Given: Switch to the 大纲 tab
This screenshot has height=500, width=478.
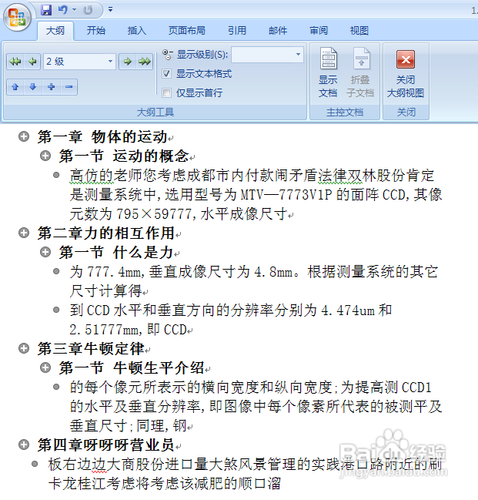Looking at the screenshot, I should tap(55, 31).
